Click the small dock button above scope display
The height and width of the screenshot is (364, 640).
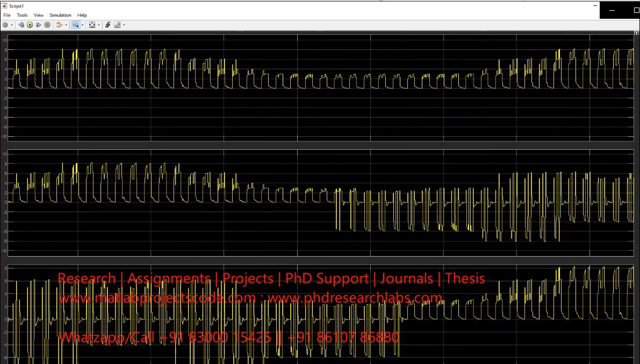(637, 33)
